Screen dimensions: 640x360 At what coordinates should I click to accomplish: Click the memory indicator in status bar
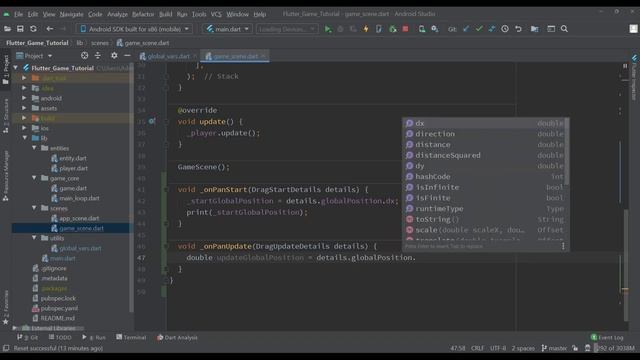(614, 348)
